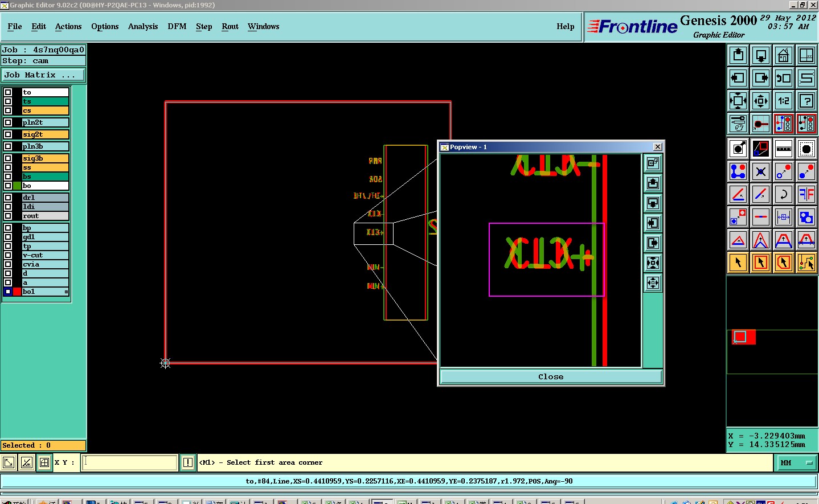Open the Edit menu

[39, 26]
